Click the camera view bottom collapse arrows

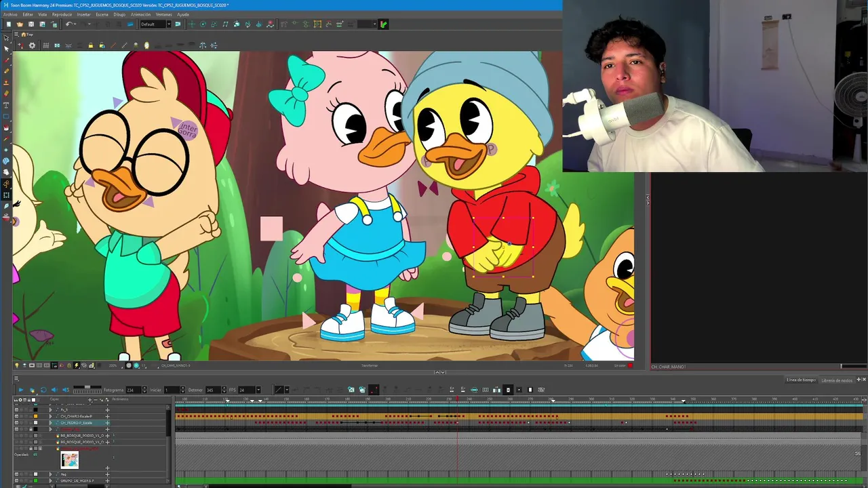(440, 372)
